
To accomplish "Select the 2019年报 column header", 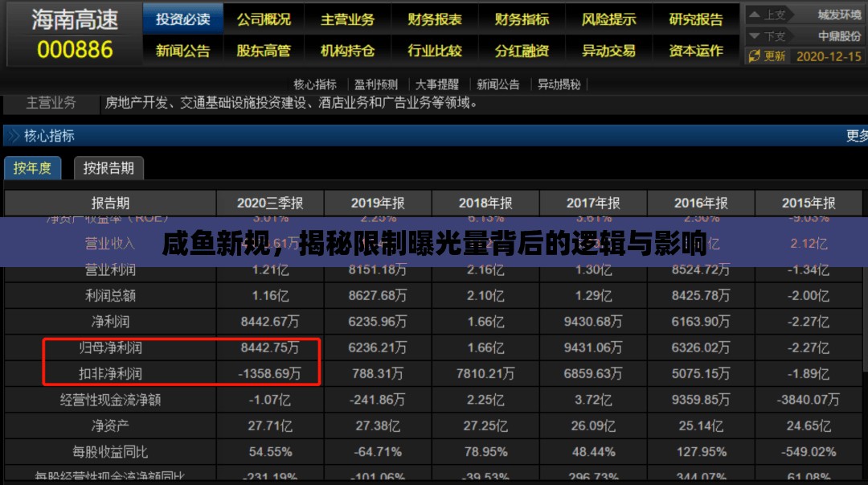I will point(378,203).
